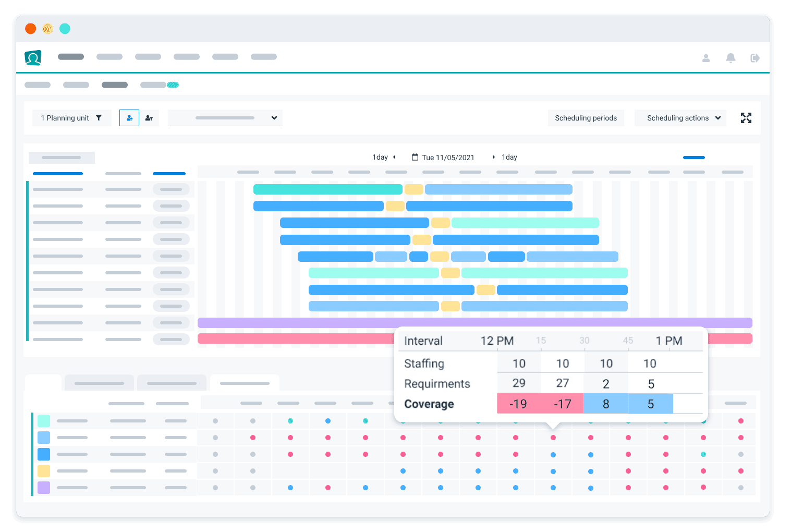Click the app logo in header
791x532 pixels.
click(33, 57)
